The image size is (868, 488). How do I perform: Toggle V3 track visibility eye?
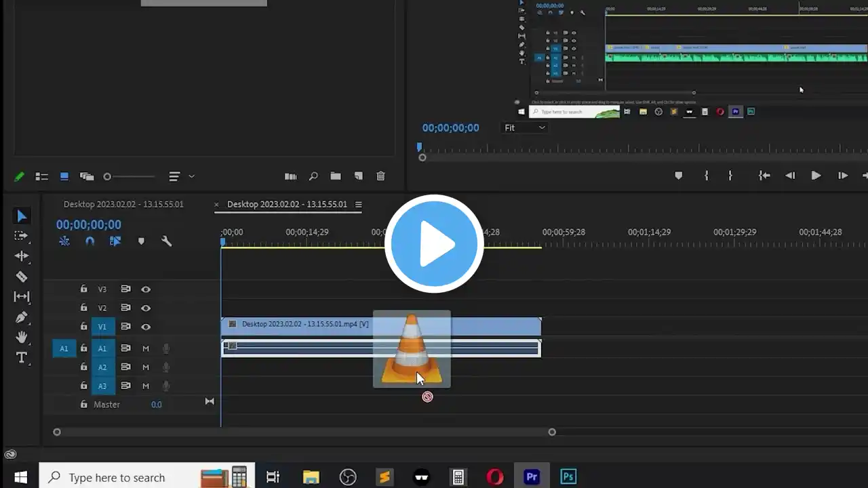[146, 289]
